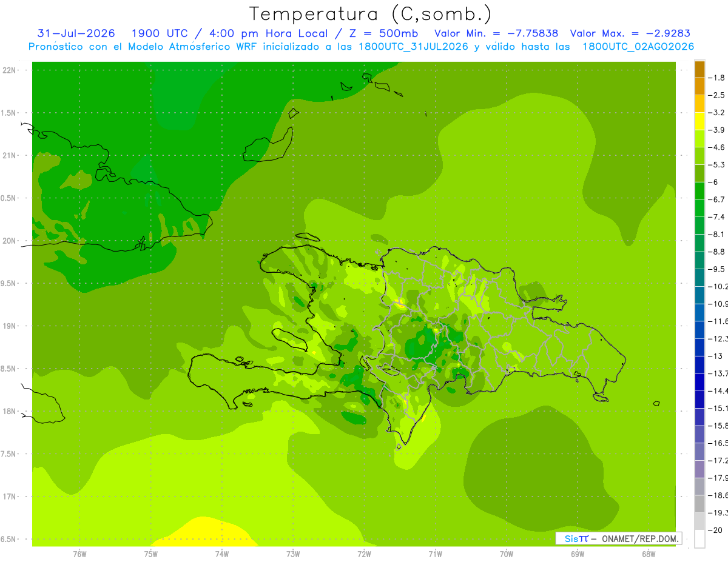The height and width of the screenshot is (562, 728).
Task: Click the '-6.7' colorbar value
Action: 716,199
